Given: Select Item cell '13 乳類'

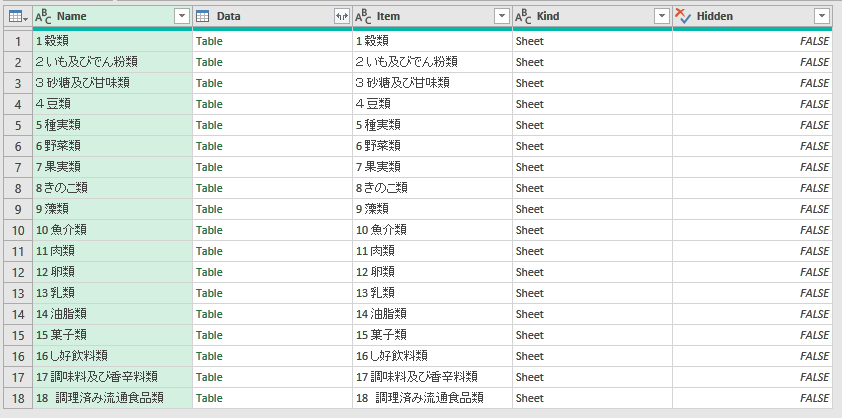Looking at the screenshot, I should 432,293.
